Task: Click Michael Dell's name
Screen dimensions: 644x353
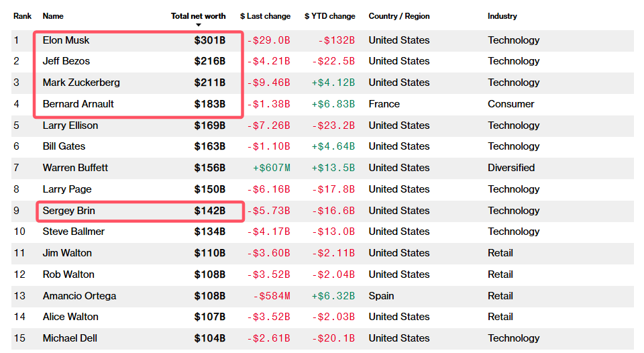Action: pos(70,338)
